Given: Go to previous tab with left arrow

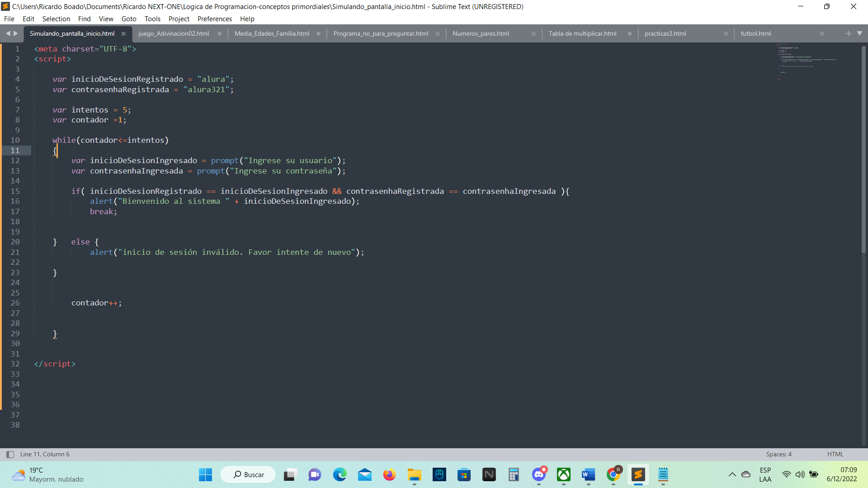Looking at the screenshot, I should pyautogui.click(x=8, y=33).
